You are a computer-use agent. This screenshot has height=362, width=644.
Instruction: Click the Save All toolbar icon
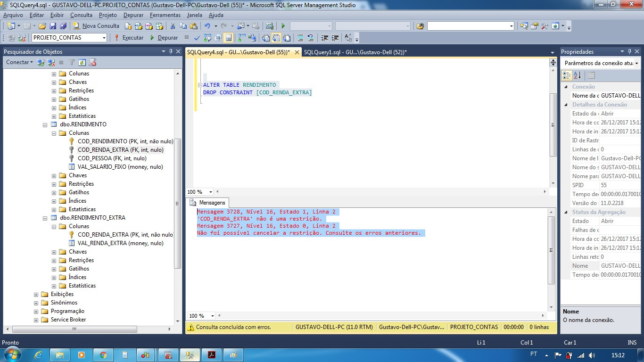[63, 26]
